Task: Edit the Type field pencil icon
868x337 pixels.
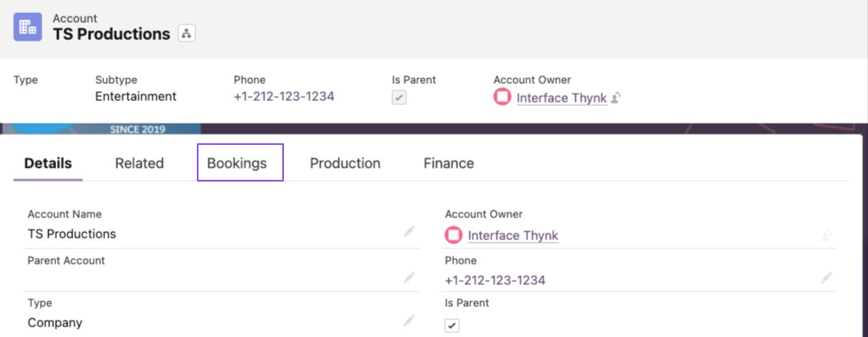Action: (x=409, y=320)
